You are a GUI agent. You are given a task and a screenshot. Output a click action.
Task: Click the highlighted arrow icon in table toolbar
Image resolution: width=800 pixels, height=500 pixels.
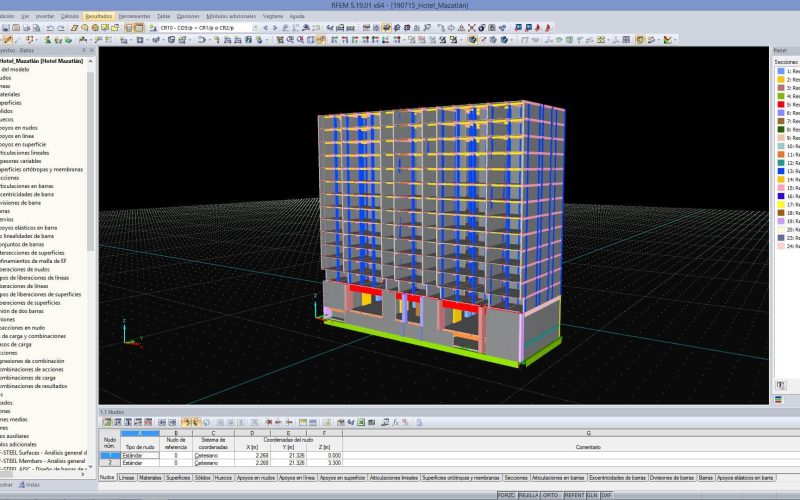click(185, 422)
